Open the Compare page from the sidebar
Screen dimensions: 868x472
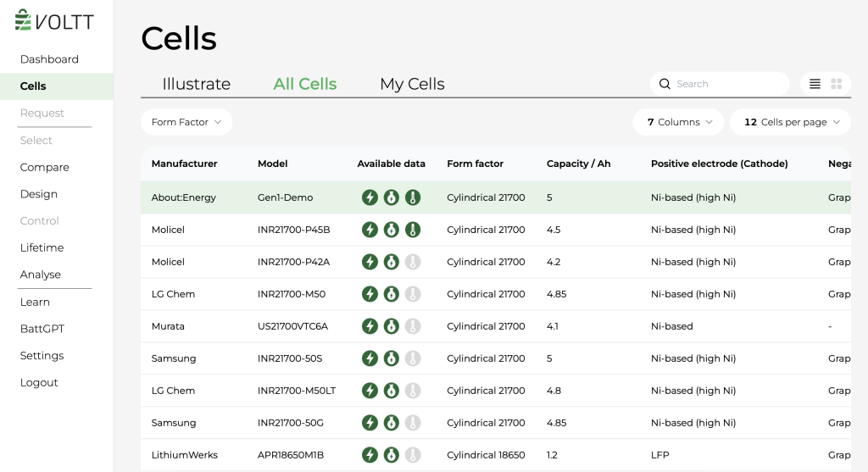(x=45, y=167)
